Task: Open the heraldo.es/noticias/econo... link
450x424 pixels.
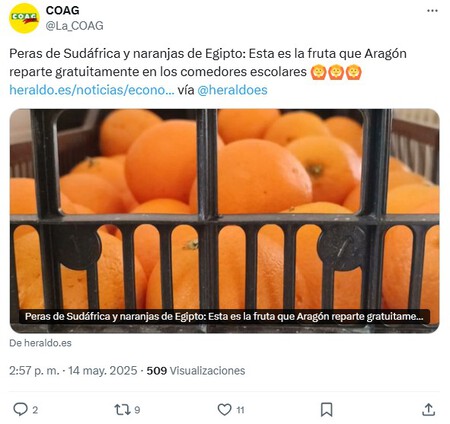Action: point(92,90)
